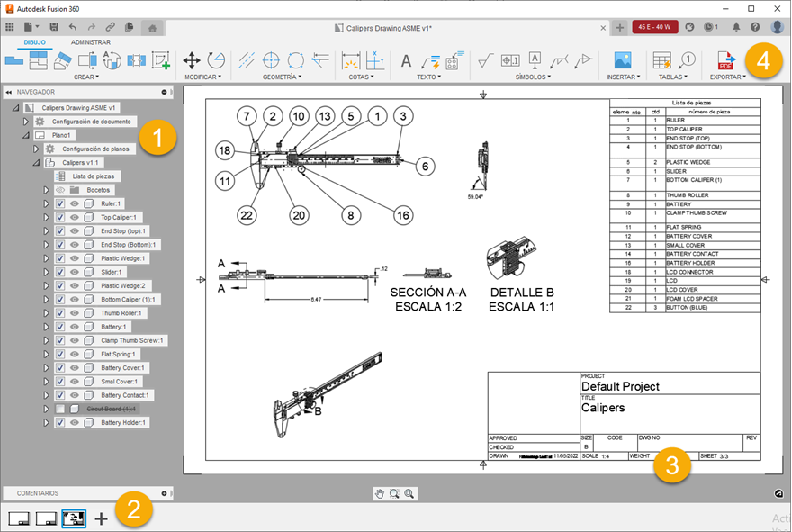This screenshot has height=532, width=792.
Task: Open the data panel grid icon
Action: 10,27
